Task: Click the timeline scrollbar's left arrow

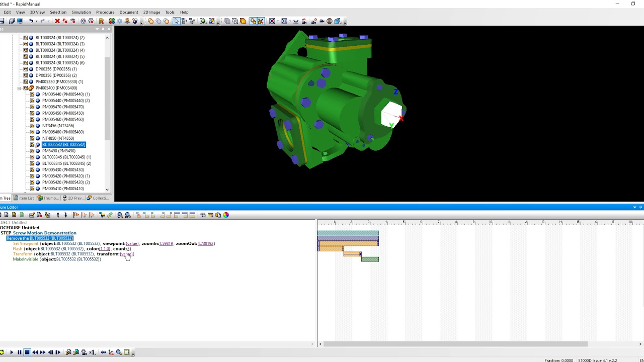Action: pyautogui.click(x=320, y=344)
